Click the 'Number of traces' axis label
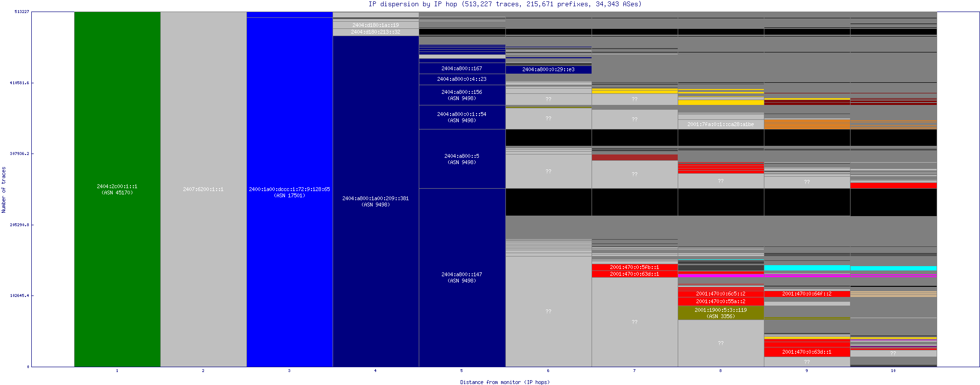 [x=4, y=190]
